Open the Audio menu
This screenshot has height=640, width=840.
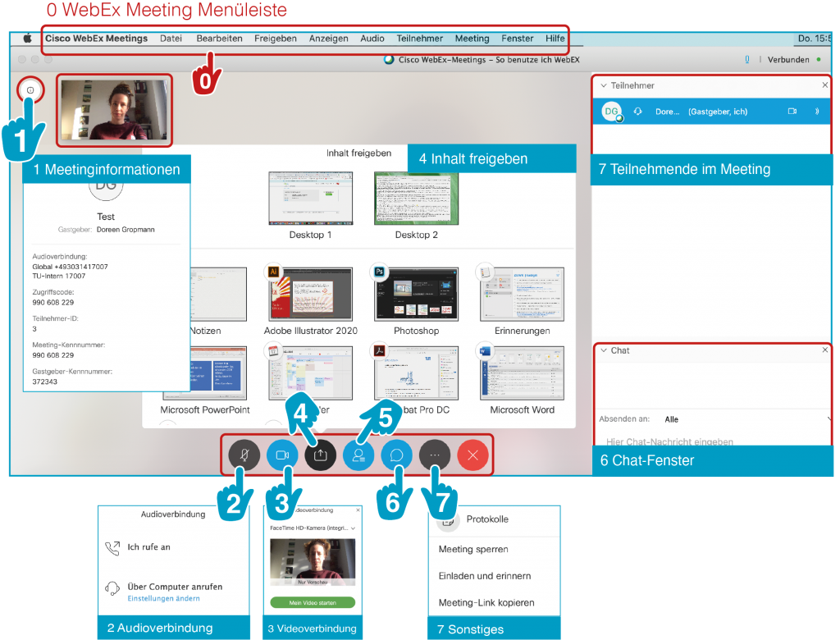372,38
